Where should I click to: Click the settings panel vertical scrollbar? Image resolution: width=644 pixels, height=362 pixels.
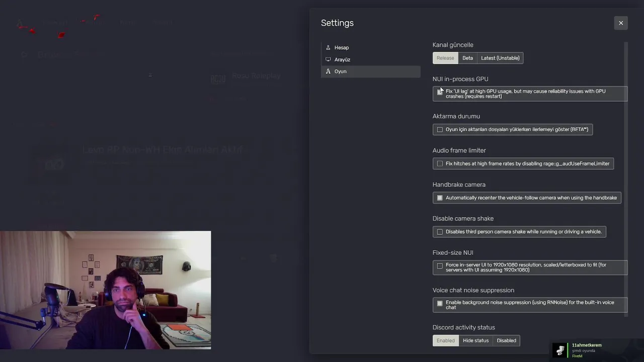[x=626, y=178]
